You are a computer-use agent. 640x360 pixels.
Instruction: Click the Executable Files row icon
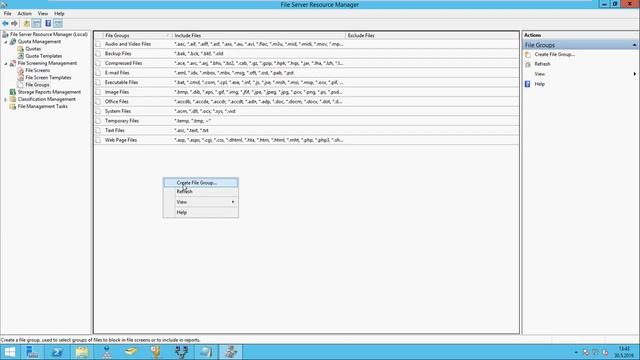(98, 82)
